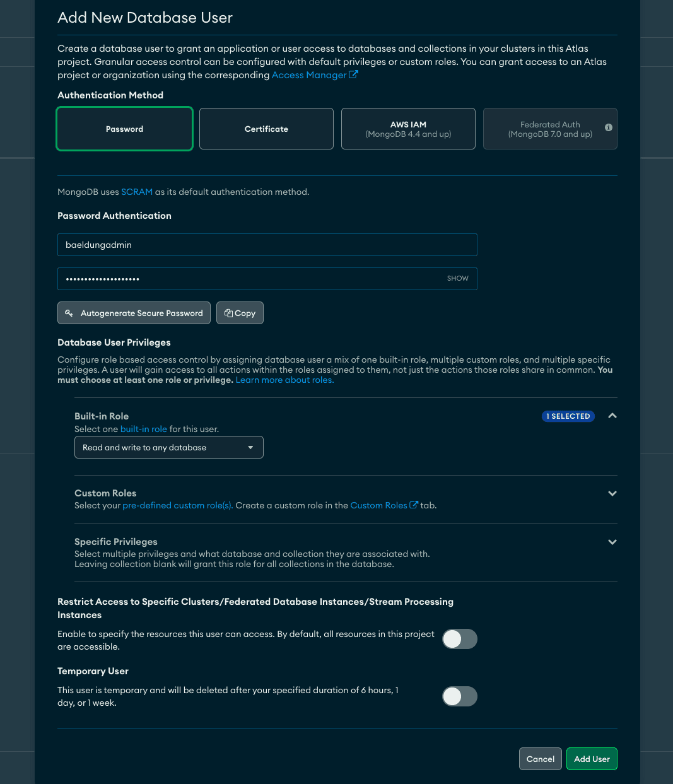Open Learn more about roles link
The height and width of the screenshot is (784, 673).
[284, 380]
